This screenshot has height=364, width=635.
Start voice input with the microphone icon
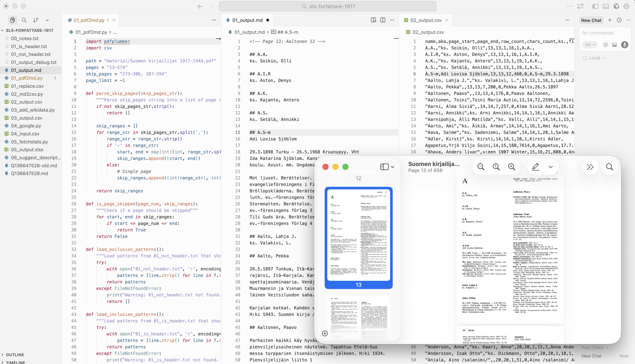pos(625,45)
